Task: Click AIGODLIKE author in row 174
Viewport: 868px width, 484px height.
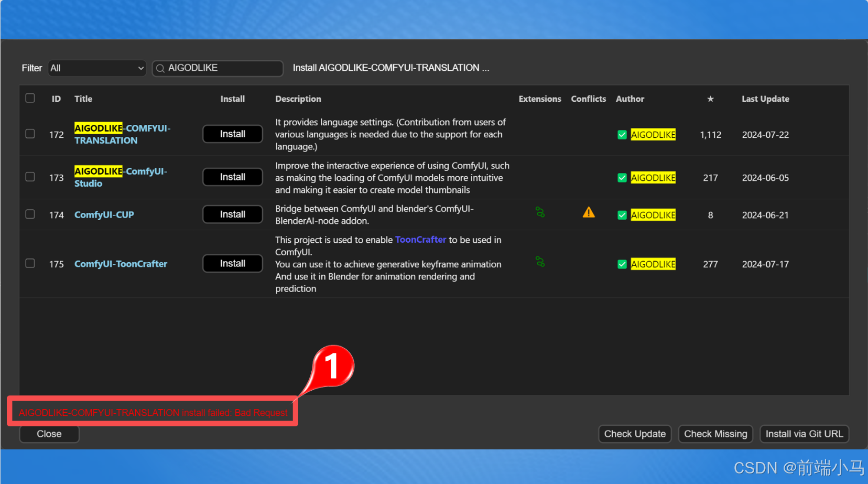Action: [x=653, y=215]
